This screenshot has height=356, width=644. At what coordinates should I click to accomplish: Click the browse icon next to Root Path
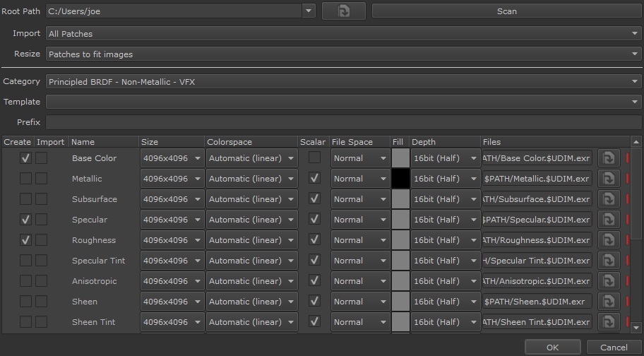click(x=343, y=11)
